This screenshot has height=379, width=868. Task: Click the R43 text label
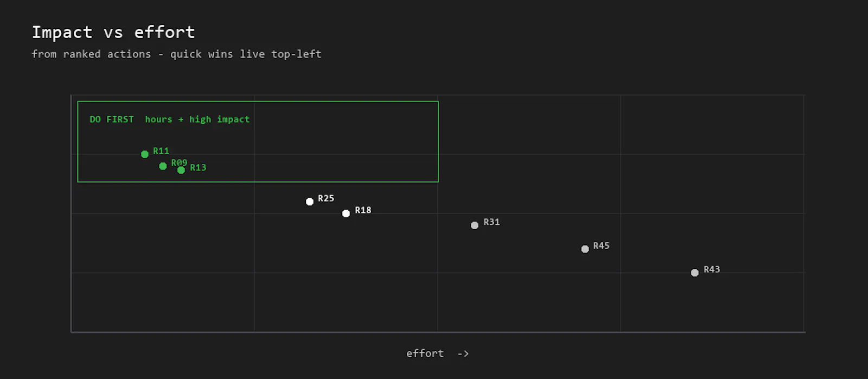pos(712,269)
